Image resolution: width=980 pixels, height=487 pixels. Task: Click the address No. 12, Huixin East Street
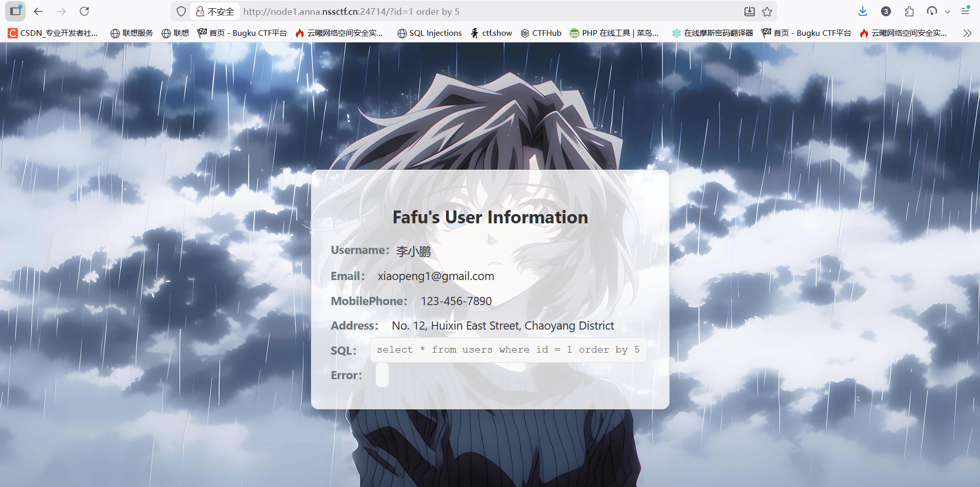tap(503, 326)
